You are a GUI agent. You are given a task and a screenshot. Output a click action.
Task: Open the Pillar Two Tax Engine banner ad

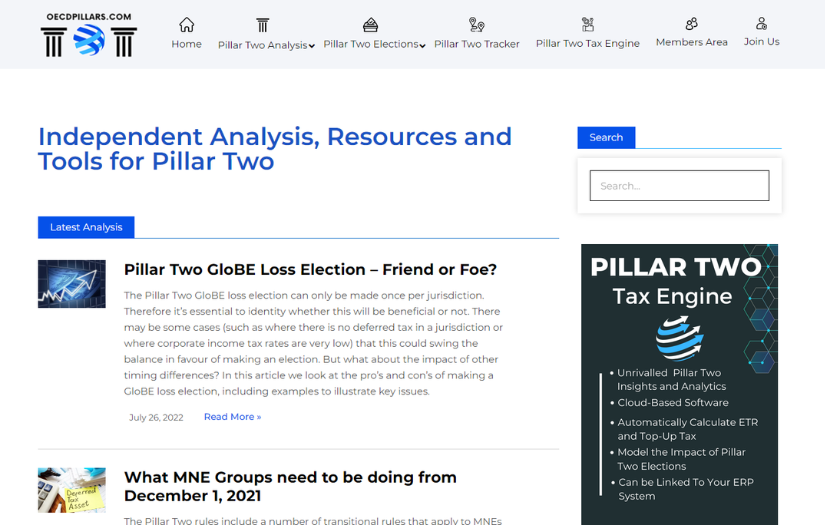click(679, 385)
